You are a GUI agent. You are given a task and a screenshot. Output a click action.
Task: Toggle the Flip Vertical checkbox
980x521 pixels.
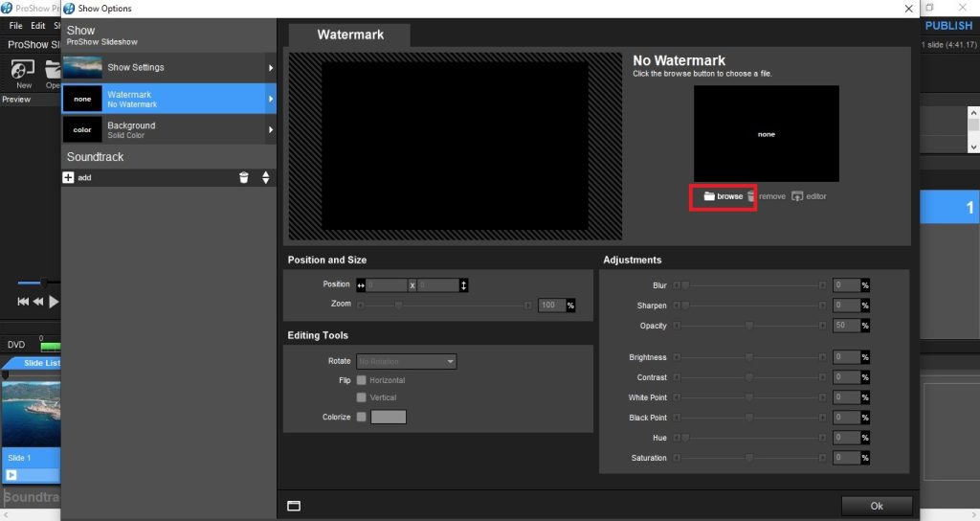click(361, 397)
